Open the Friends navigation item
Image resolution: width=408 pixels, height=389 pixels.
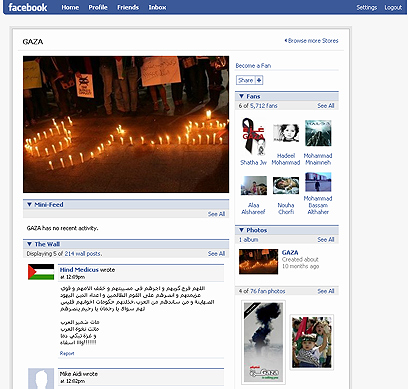click(128, 7)
